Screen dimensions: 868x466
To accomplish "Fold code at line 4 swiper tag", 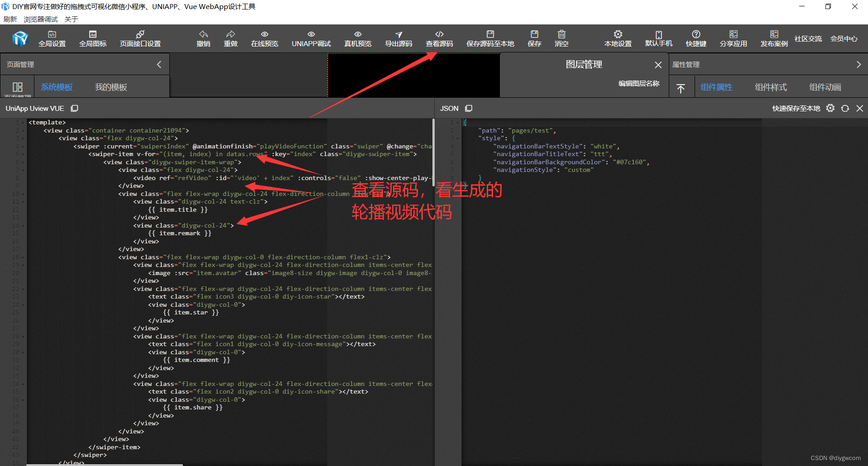I will (23, 147).
